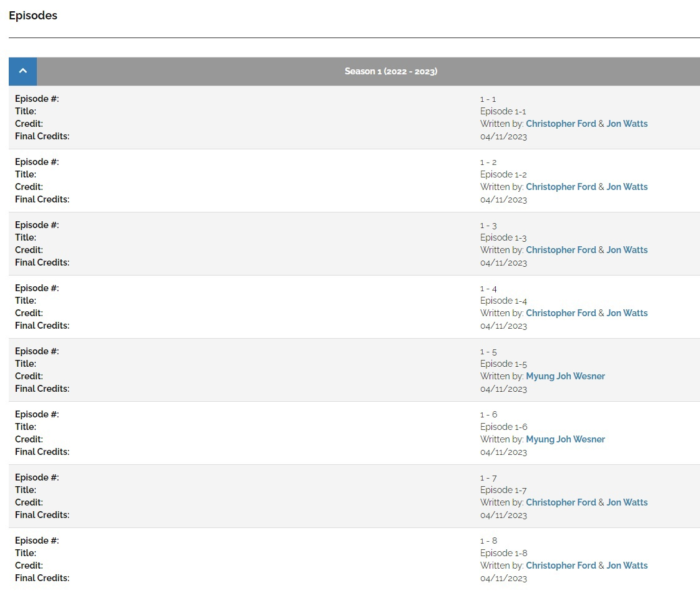This screenshot has height=608, width=700.
Task: Open Christopher Ford link in episode 1-1
Action: pyautogui.click(x=561, y=124)
